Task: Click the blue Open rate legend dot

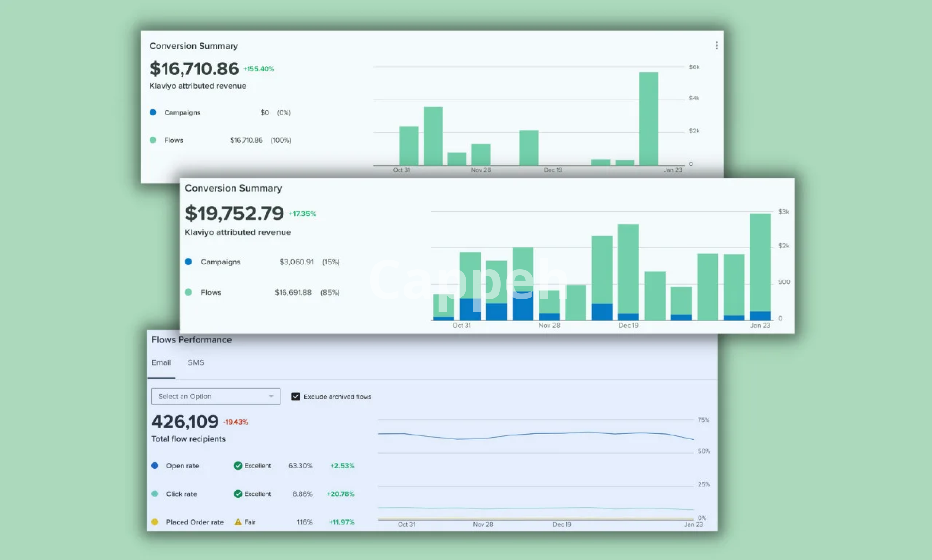Action: pos(155,466)
